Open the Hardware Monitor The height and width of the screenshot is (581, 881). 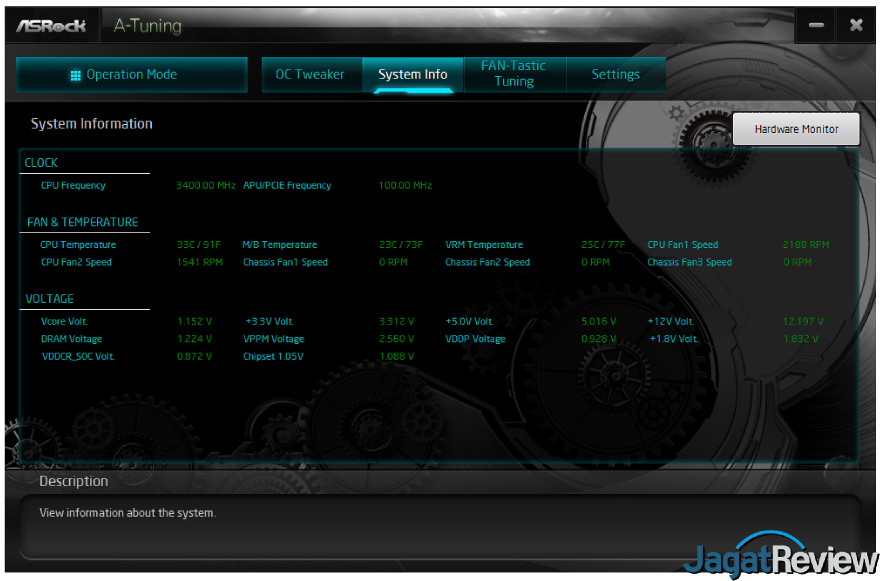pos(796,128)
